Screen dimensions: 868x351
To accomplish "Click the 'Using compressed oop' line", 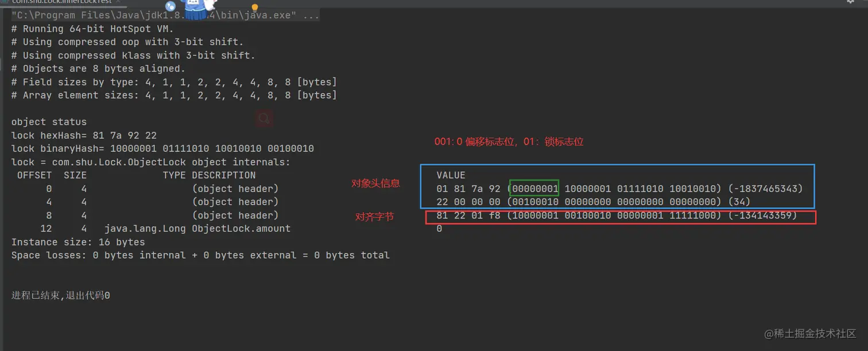I will (x=127, y=42).
